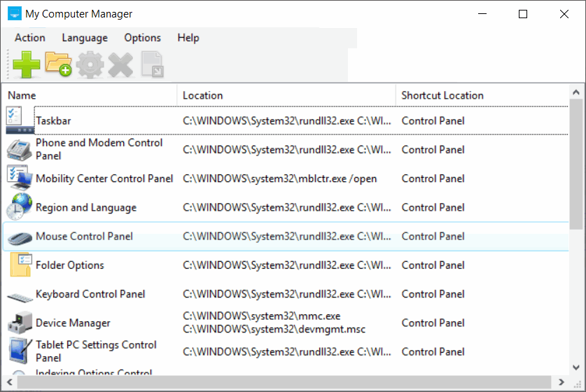Screen dimensions: 586x392
Task: Sort list by Name column header
Action: coord(90,95)
